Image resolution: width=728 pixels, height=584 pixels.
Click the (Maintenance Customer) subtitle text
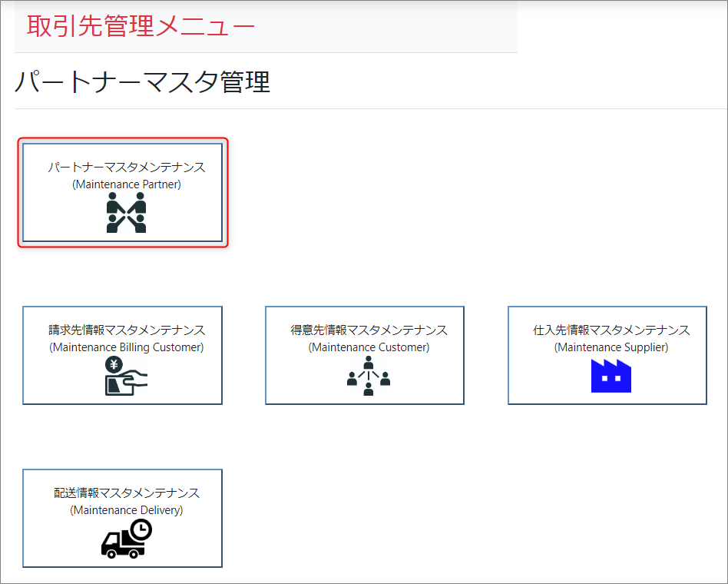click(369, 347)
